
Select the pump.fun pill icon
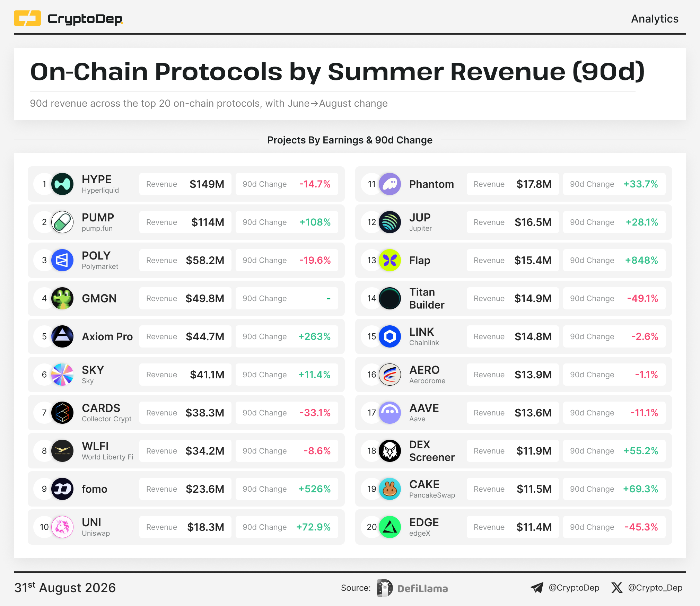(62, 222)
